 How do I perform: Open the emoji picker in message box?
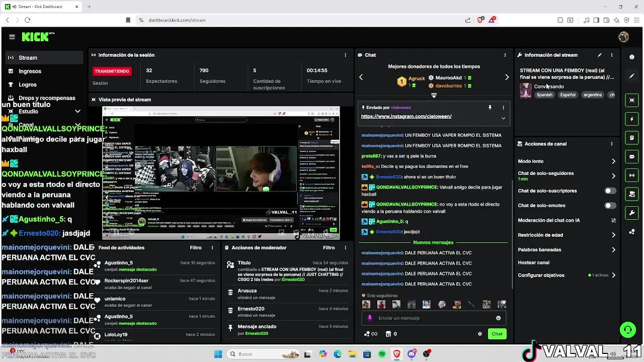(498, 318)
